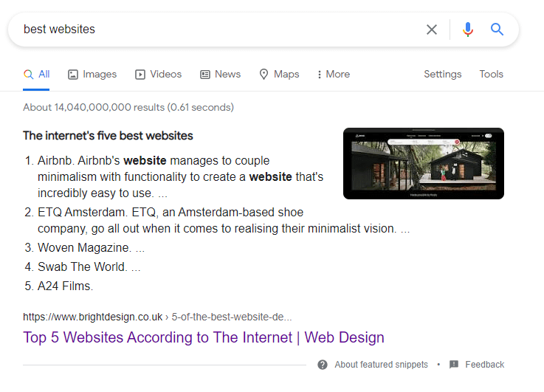
Task: Click the 'ETQ Amsterdam' list item text
Action: click(224, 220)
